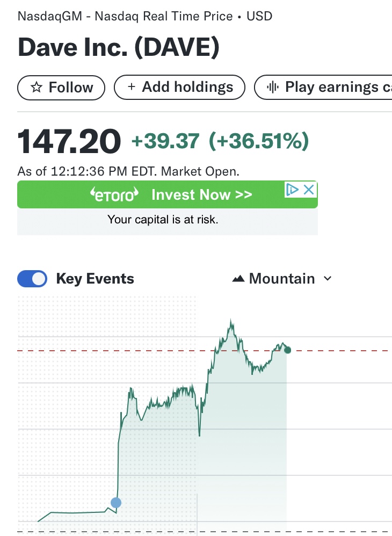The width and height of the screenshot is (392, 536).
Task: Click the 147.20 price quote
Action: [x=69, y=142]
